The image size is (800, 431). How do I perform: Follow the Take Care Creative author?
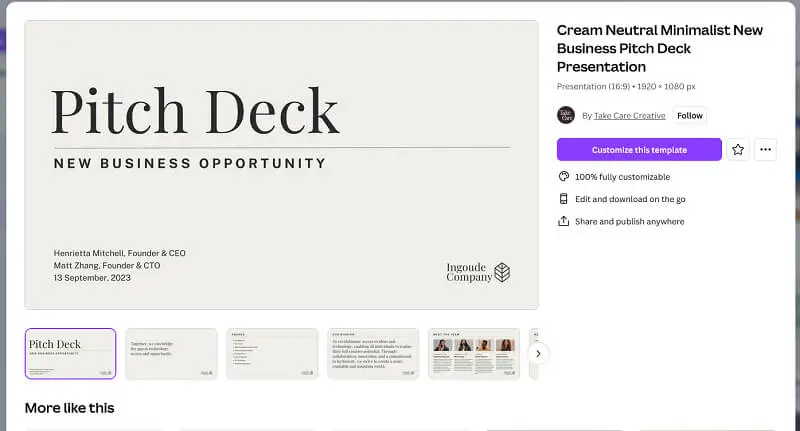tap(689, 116)
